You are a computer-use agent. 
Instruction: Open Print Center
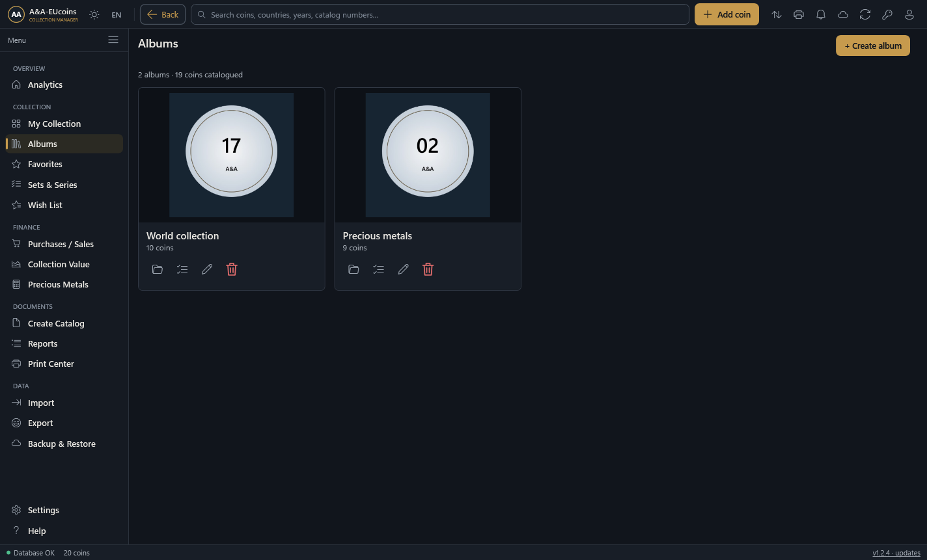pos(64,364)
